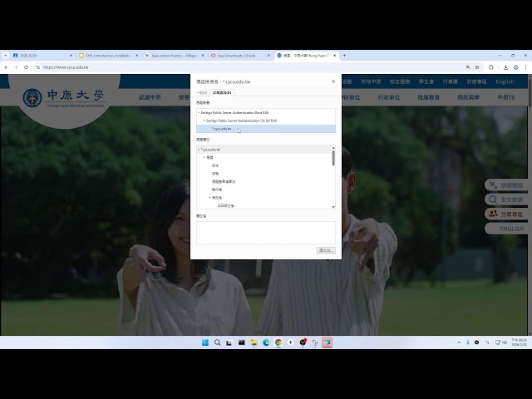Collapse Sectigo Authentication CA DV R36 node
This screenshot has height=399, width=532.
pyautogui.click(x=204, y=121)
